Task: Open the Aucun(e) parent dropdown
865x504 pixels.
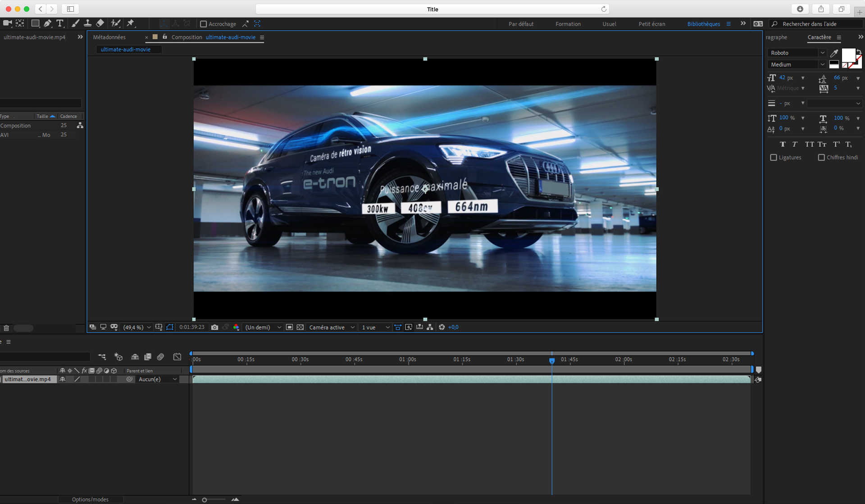Action: tap(157, 379)
